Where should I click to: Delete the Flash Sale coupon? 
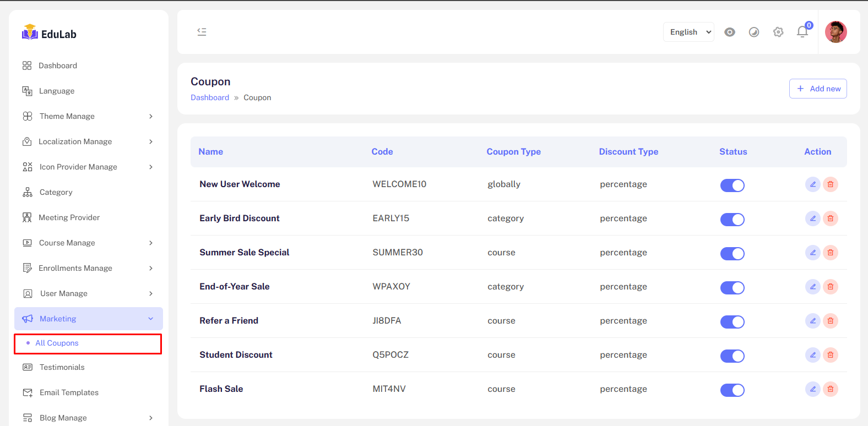(x=831, y=389)
